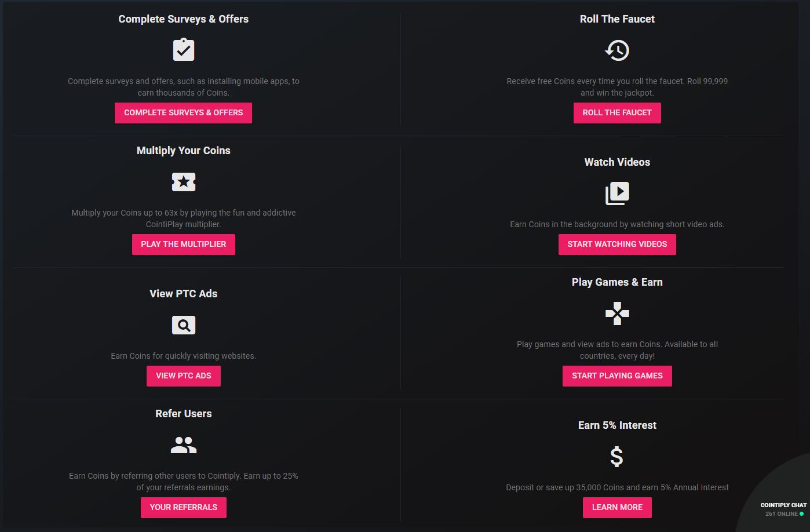Click the star ticket multiplier icon
The height and width of the screenshot is (532, 810).
tap(184, 182)
